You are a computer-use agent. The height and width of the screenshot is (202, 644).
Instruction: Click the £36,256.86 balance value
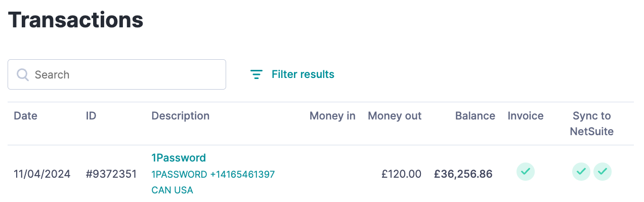click(x=463, y=174)
